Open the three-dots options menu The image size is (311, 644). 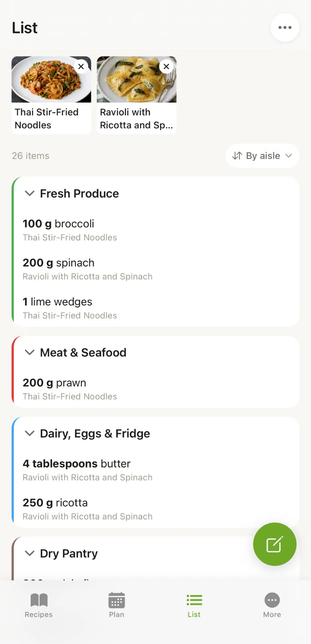(x=285, y=27)
